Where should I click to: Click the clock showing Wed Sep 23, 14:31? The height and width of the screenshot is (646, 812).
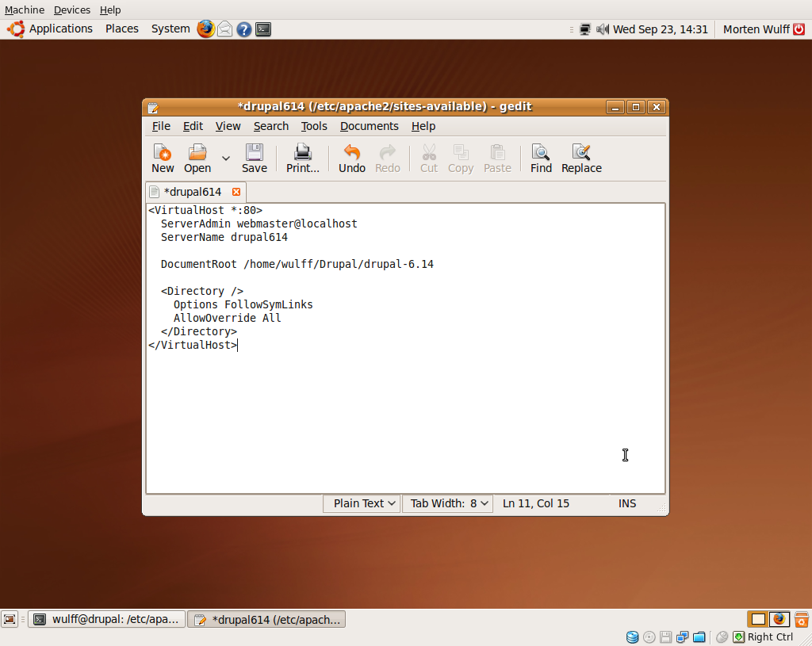(x=661, y=29)
